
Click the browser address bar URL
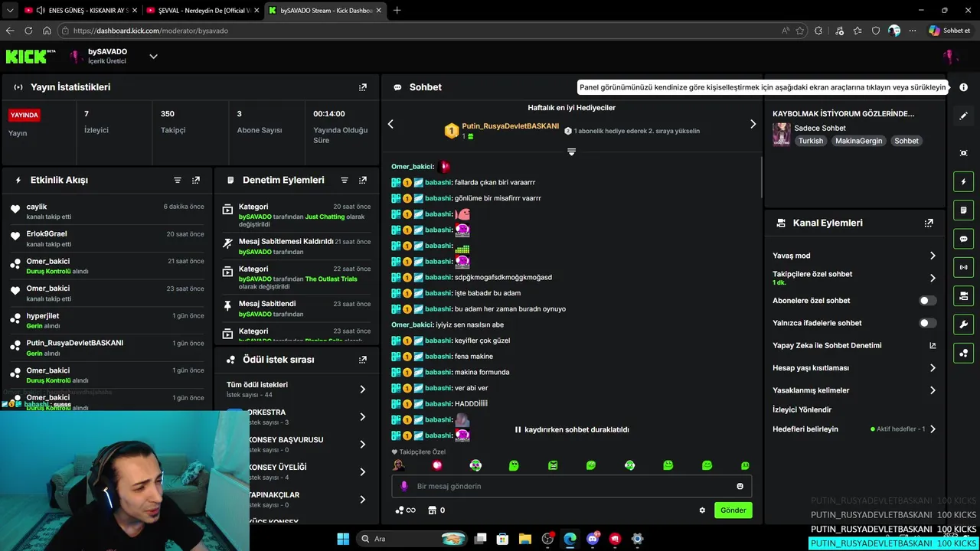click(151, 31)
